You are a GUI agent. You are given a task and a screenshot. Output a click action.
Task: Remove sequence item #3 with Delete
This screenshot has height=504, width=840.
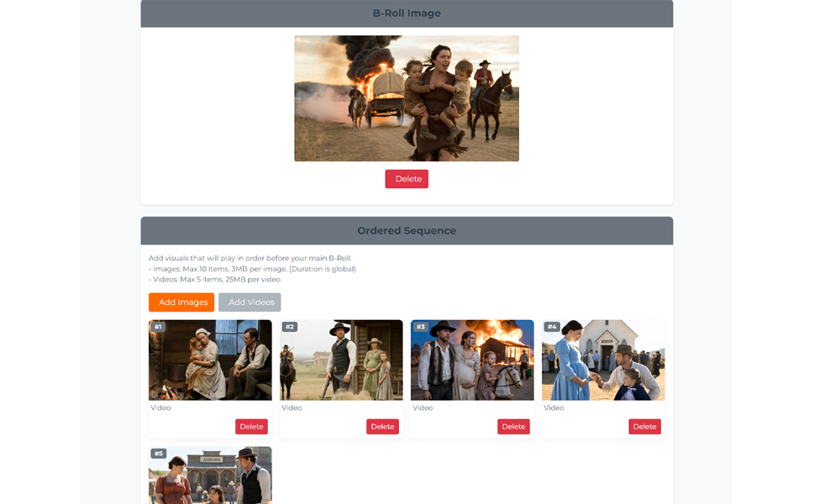(514, 427)
